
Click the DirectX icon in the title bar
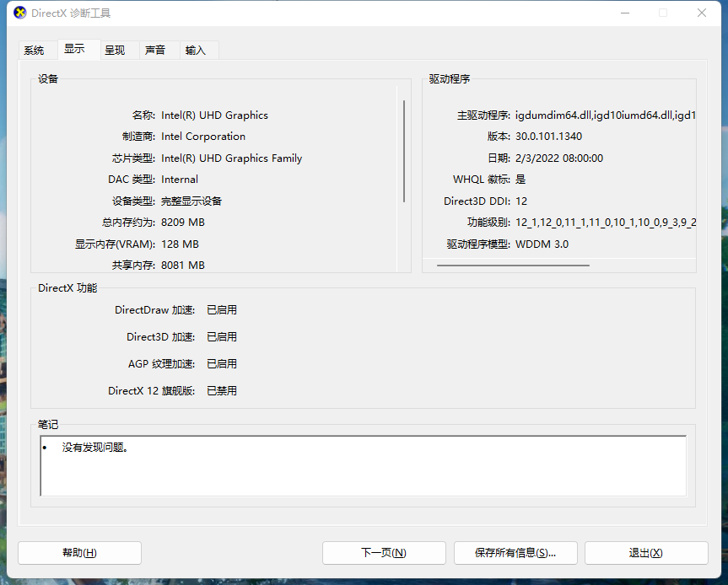[x=19, y=13]
